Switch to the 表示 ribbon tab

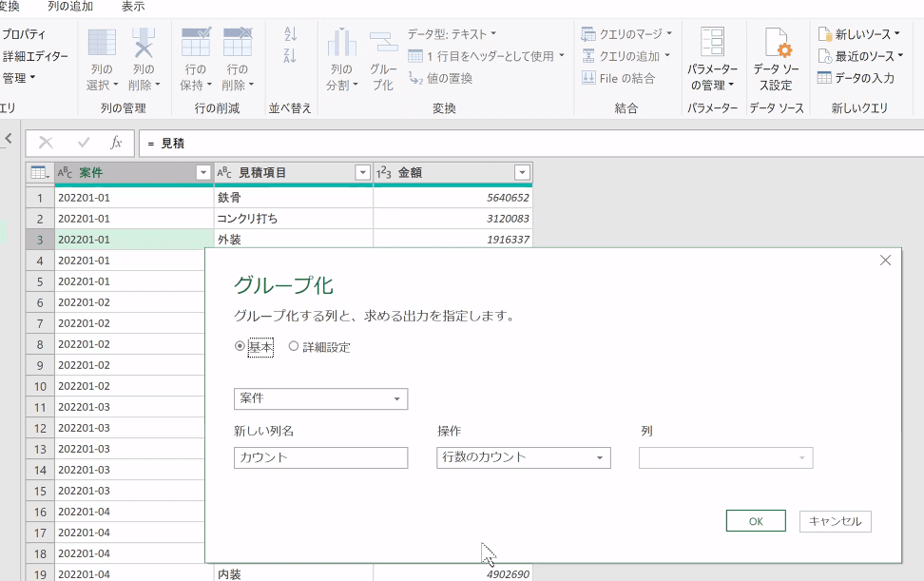[x=133, y=7]
